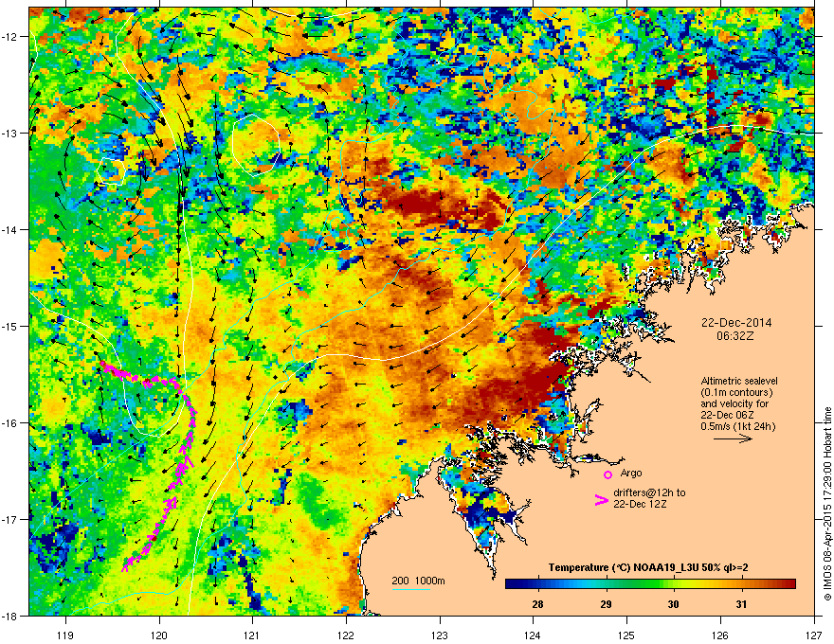834x644 pixels.
Task: Click latitude axis label -12
Action: click(10, 36)
